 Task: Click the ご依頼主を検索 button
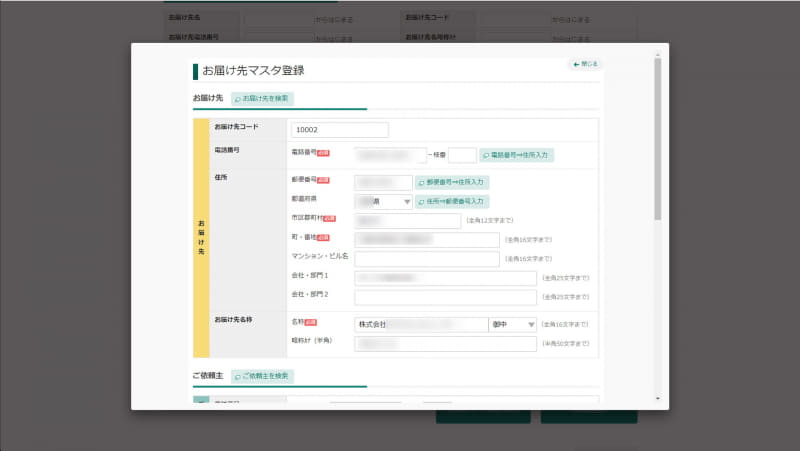click(x=262, y=376)
